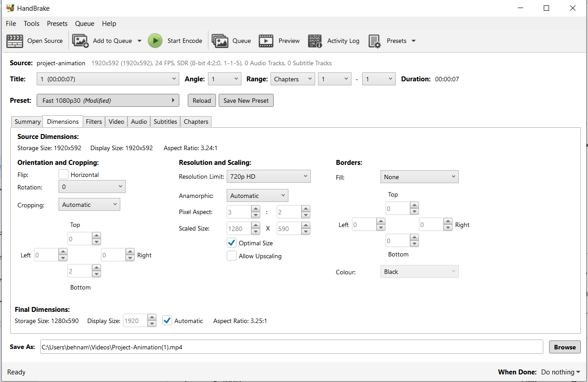Open the Activity Log icon

(x=315, y=41)
